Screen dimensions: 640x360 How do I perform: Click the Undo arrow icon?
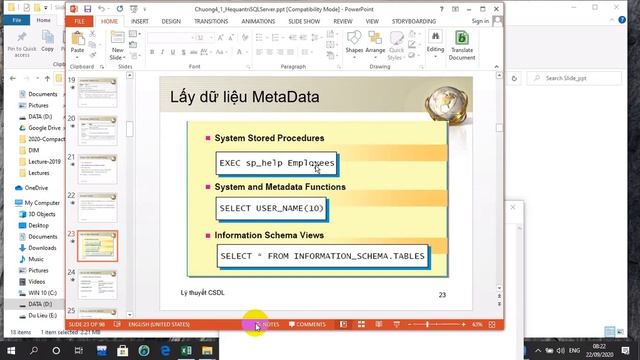point(101,9)
